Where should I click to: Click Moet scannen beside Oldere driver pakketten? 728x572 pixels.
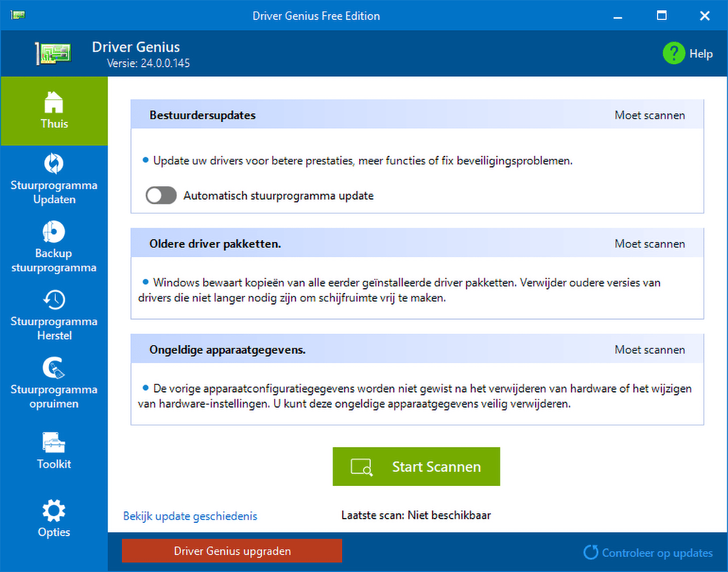(x=650, y=244)
